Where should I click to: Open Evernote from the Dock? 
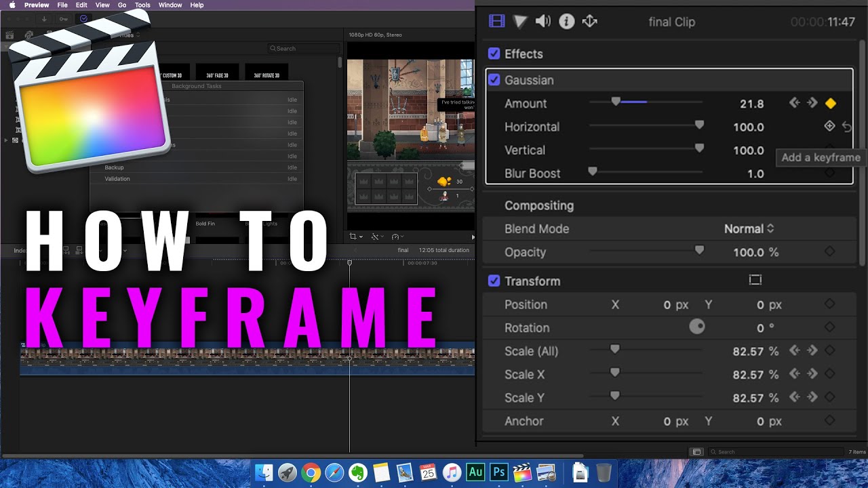[x=358, y=472]
